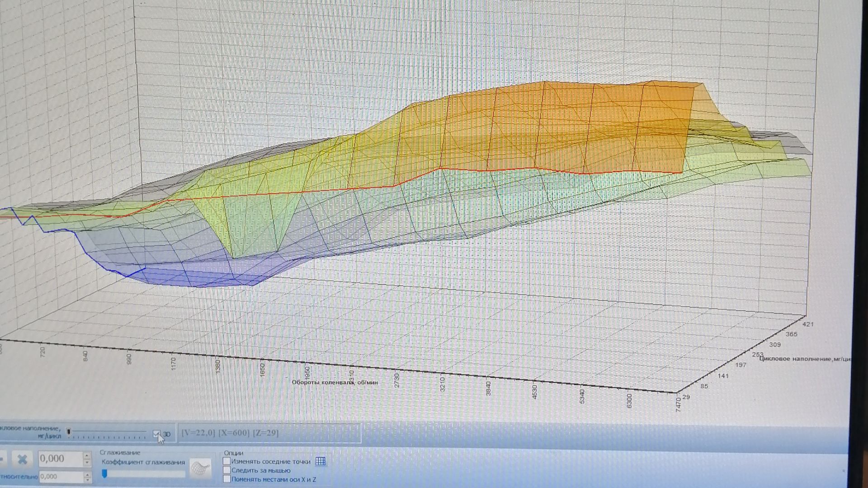The width and height of the screenshot is (868, 488).
Task: Enable Следить за мышью option
Action: 227,470
